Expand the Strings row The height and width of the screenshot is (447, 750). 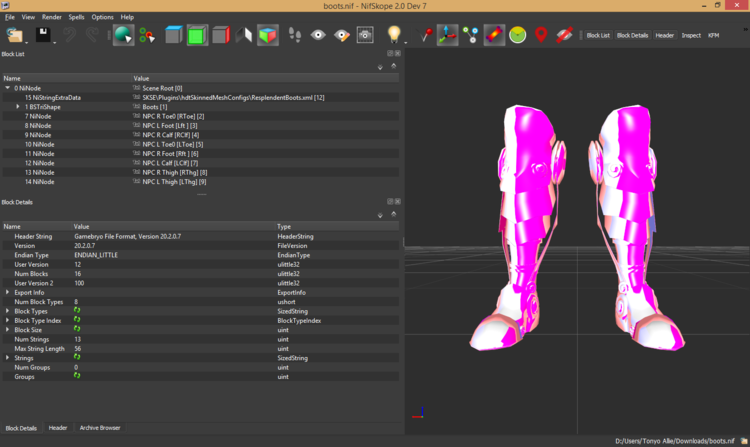(7, 358)
